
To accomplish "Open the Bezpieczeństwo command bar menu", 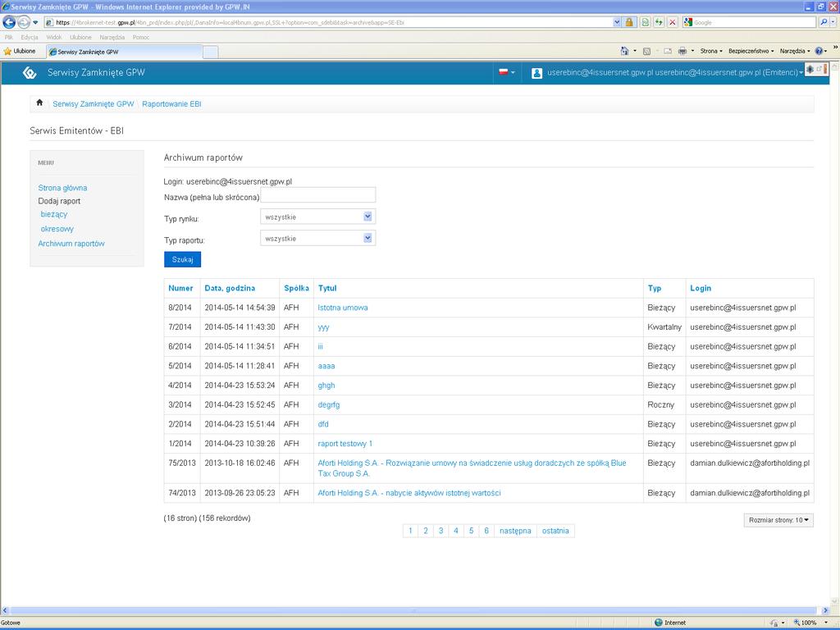I will (x=751, y=51).
